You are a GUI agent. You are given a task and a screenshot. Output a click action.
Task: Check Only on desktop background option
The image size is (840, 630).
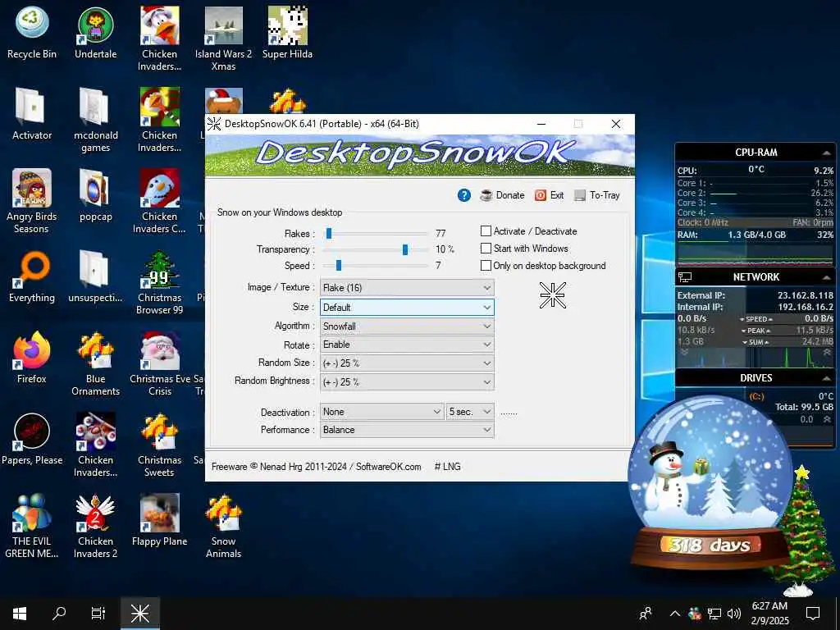click(x=486, y=265)
